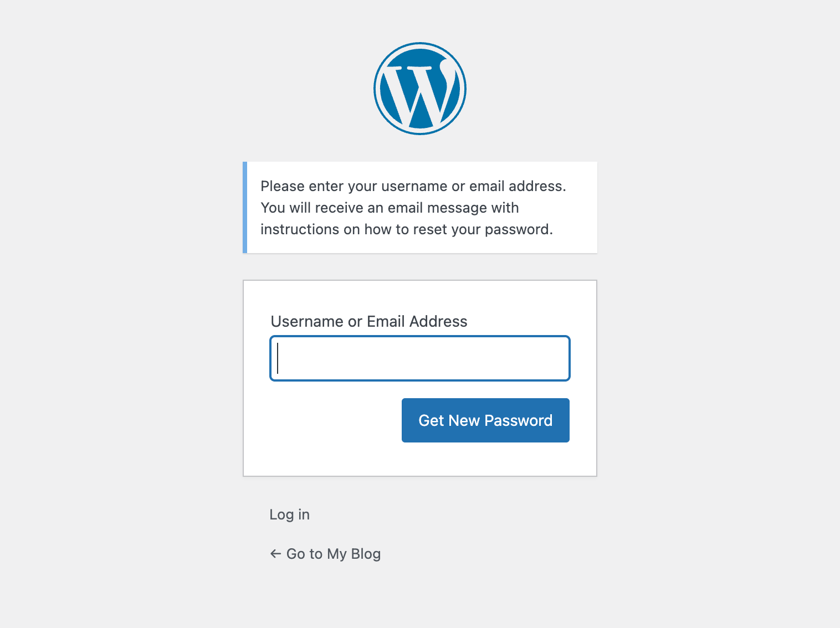Select the circular WordPress emblem above the form
Image resolution: width=840 pixels, height=628 pixels.
click(x=419, y=88)
